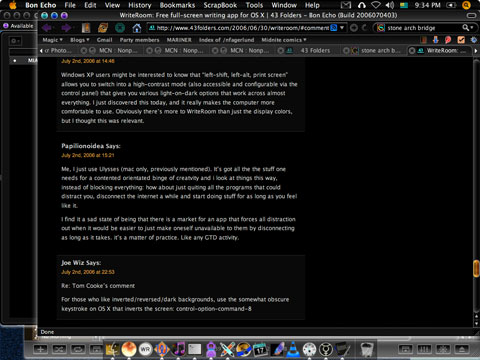The height and width of the screenshot is (360, 480).
Task: Open WriteRoom (WR) icon in the Dock
Action: click(x=145, y=349)
